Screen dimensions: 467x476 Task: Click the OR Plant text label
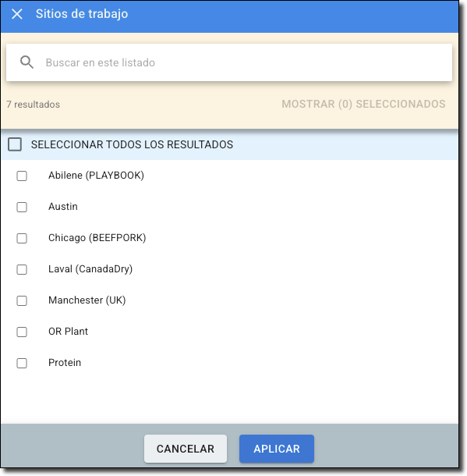[69, 331]
